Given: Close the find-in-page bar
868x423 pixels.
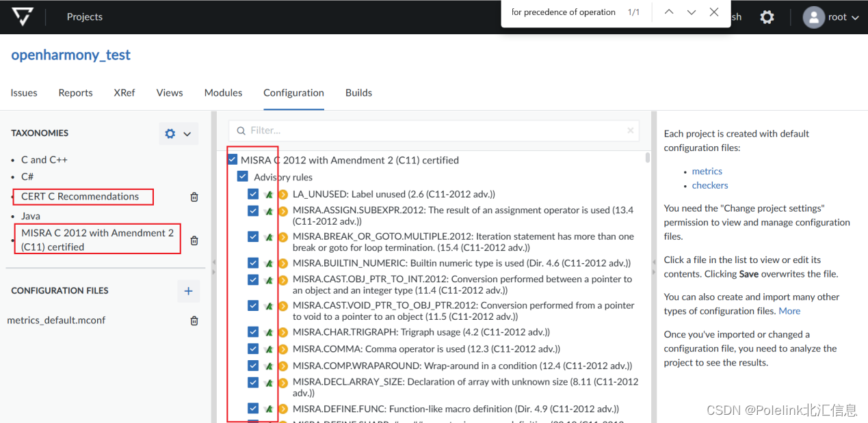Looking at the screenshot, I should coord(714,12).
